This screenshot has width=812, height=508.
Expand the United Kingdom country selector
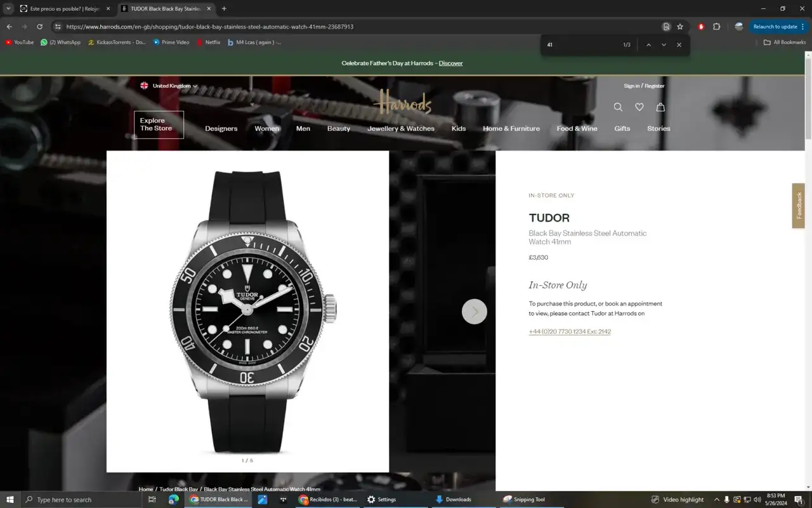tap(169, 86)
